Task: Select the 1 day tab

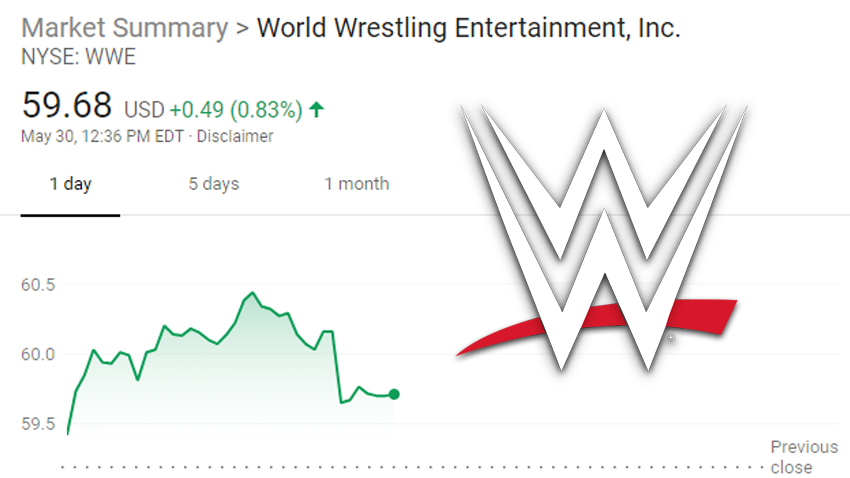Action: (70, 184)
